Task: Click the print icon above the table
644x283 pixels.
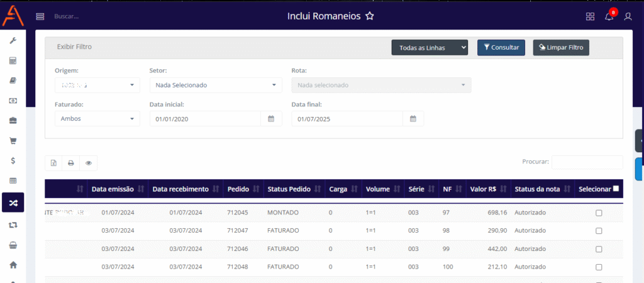Action: [x=71, y=163]
